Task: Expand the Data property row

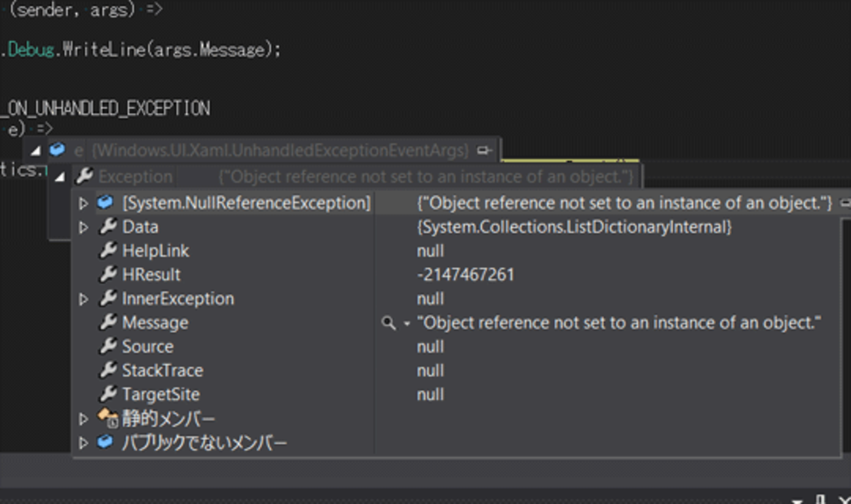Action: click(83, 228)
